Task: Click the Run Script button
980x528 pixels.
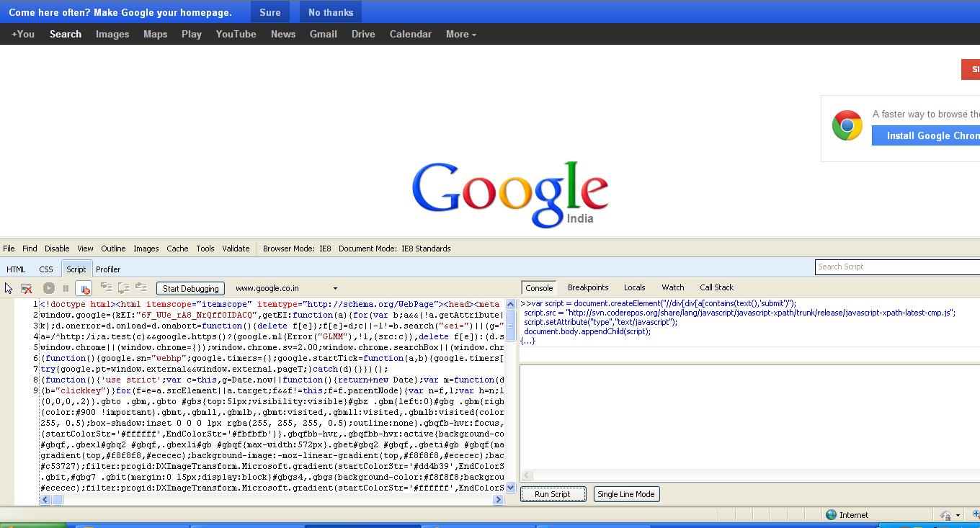Action: [552, 494]
